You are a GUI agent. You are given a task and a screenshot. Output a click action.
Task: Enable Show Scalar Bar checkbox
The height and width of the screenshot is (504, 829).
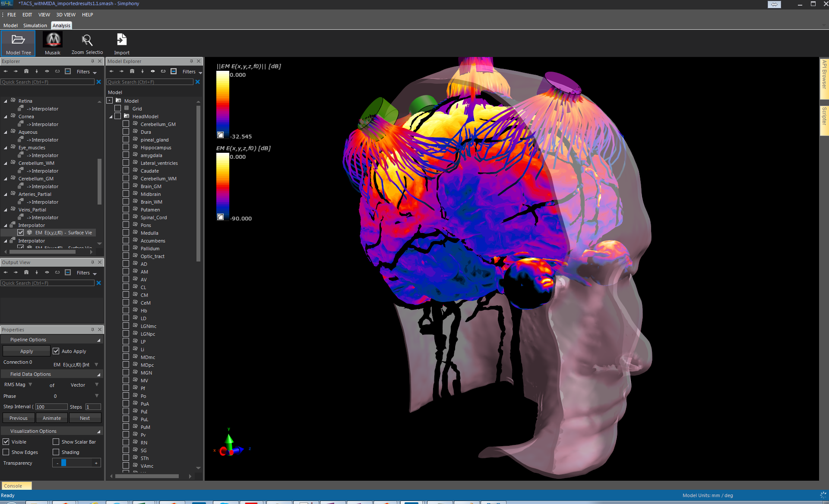pos(56,442)
